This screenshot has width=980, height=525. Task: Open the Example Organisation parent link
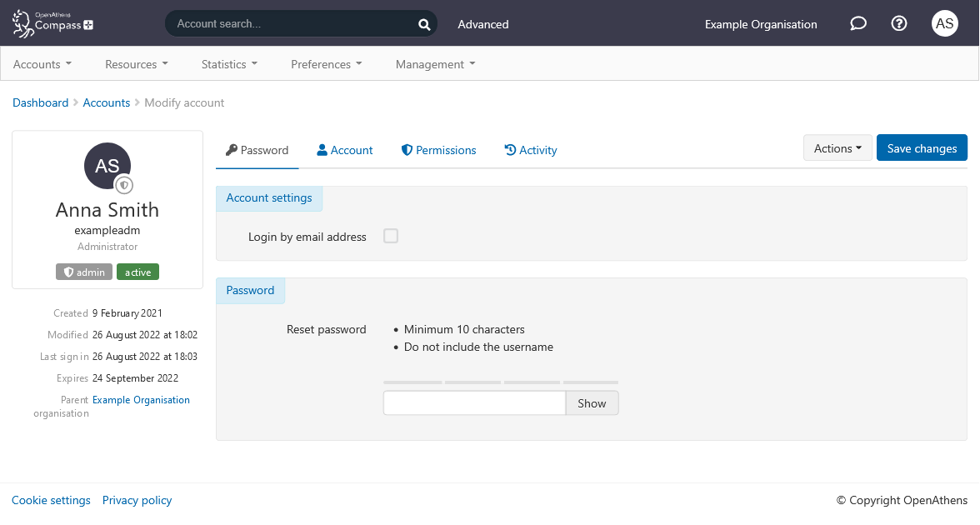[141, 399]
